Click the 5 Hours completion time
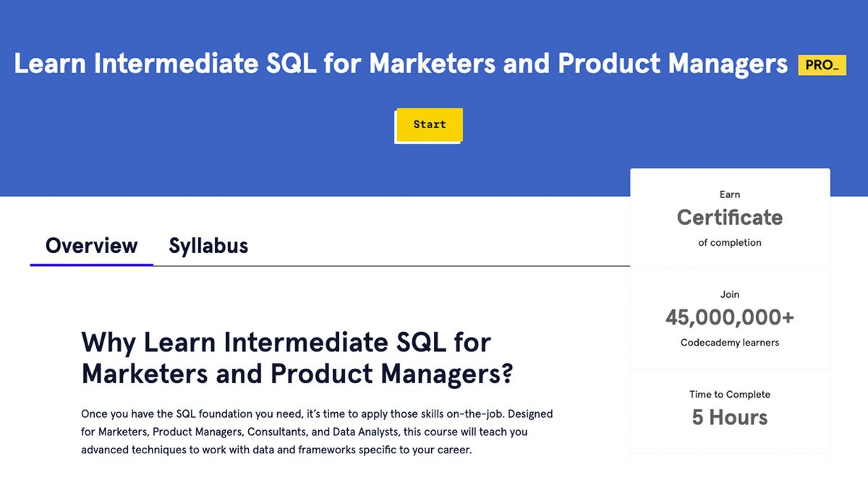 729,417
